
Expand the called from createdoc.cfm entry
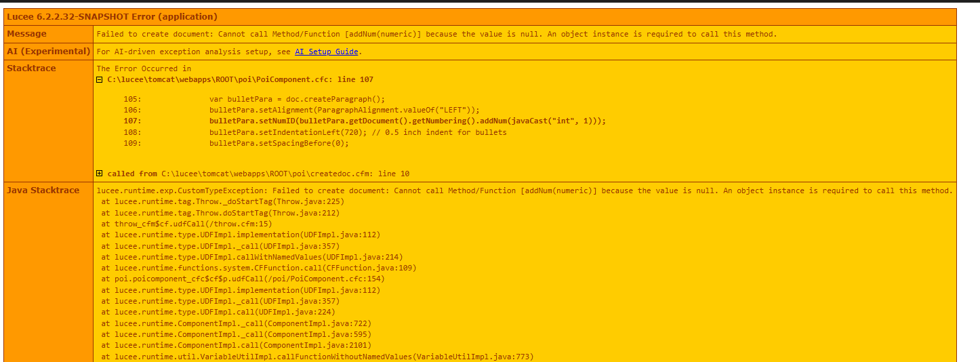click(x=100, y=174)
